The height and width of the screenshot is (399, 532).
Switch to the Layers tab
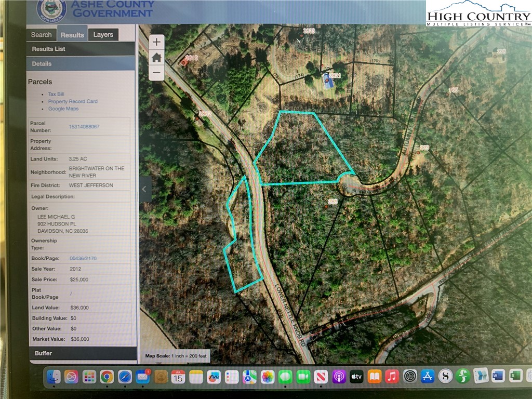pos(103,35)
